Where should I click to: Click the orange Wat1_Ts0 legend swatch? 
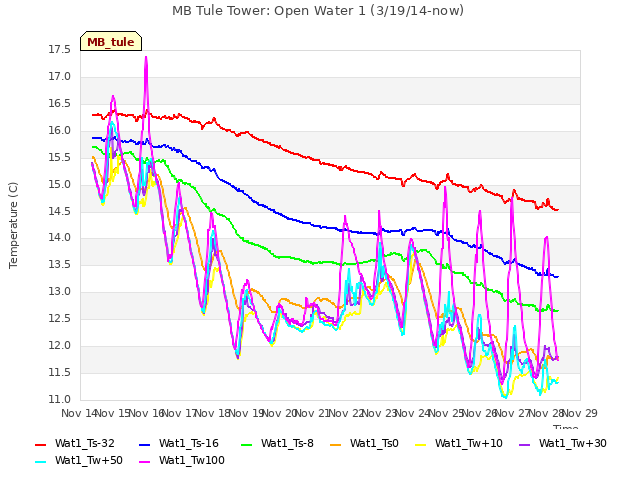point(336,444)
